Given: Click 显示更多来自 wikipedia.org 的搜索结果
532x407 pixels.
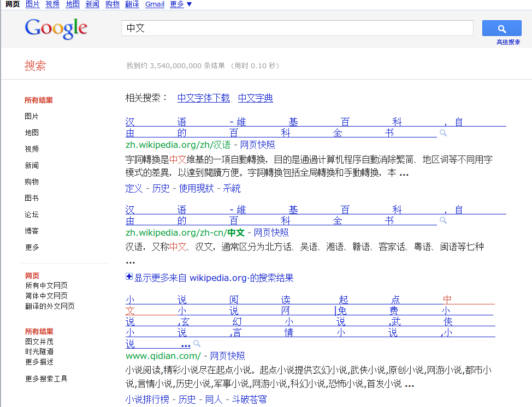Looking at the screenshot, I should 214,278.
